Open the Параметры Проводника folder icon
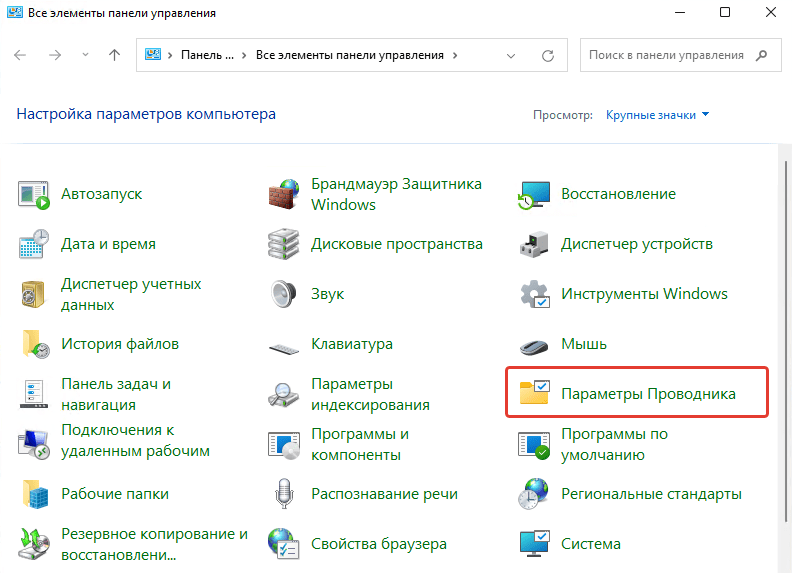This screenshot has width=792, height=573. point(534,393)
